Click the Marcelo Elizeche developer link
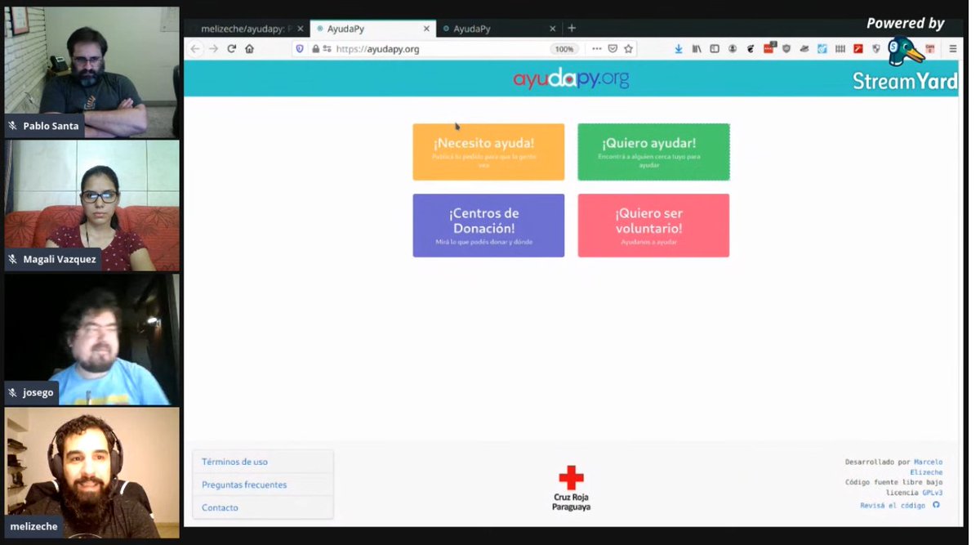The height and width of the screenshot is (545, 980). 927,467
